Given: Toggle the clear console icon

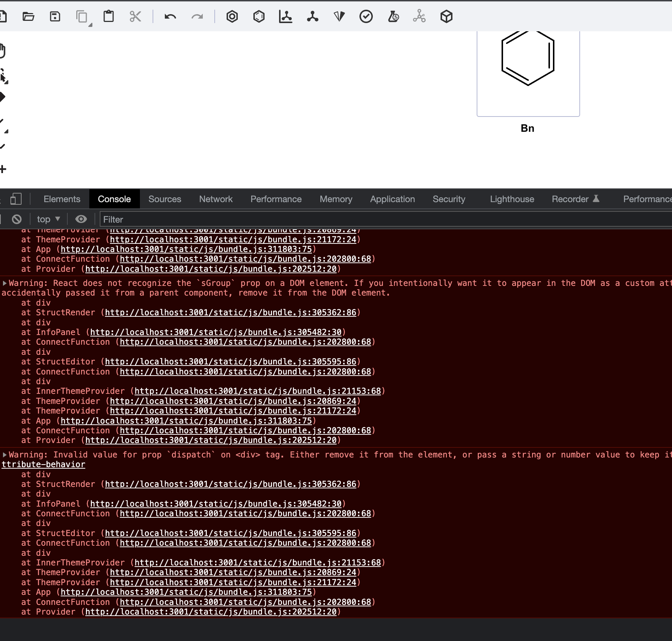Looking at the screenshot, I should (16, 219).
